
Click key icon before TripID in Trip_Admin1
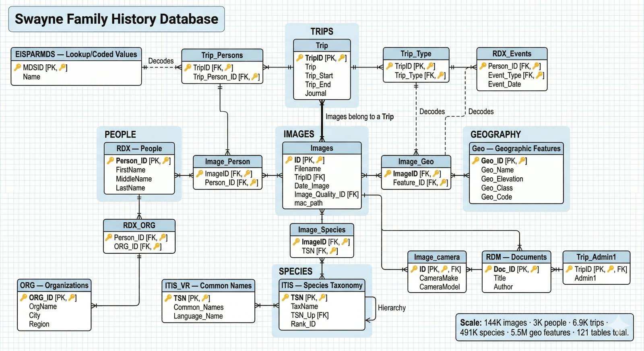tap(569, 269)
